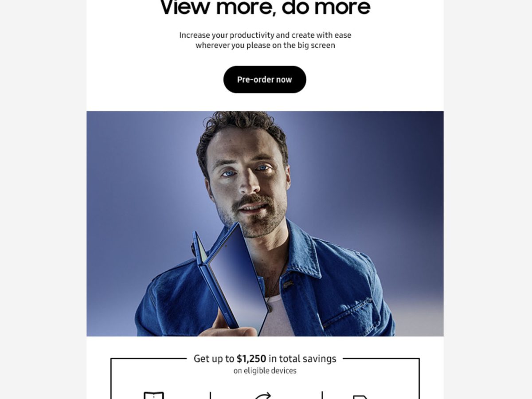Click "wherever you please on the big screen" line
532x399 pixels.
click(x=265, y=45)
